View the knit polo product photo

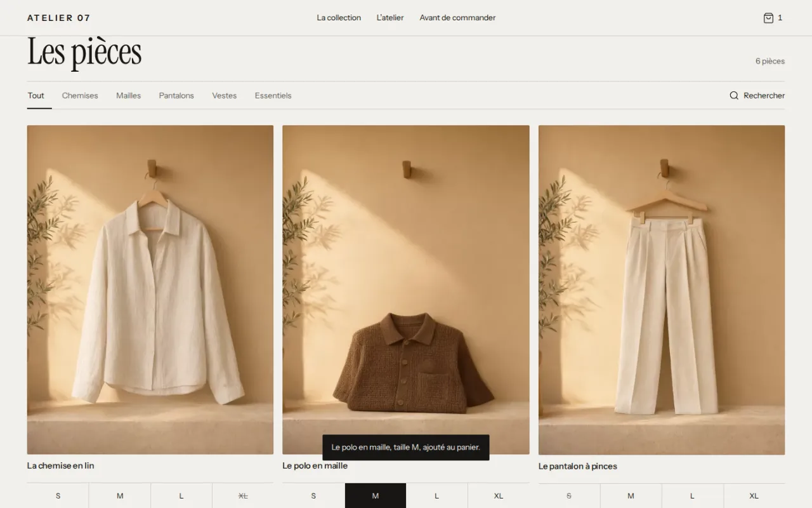point(406,290)
